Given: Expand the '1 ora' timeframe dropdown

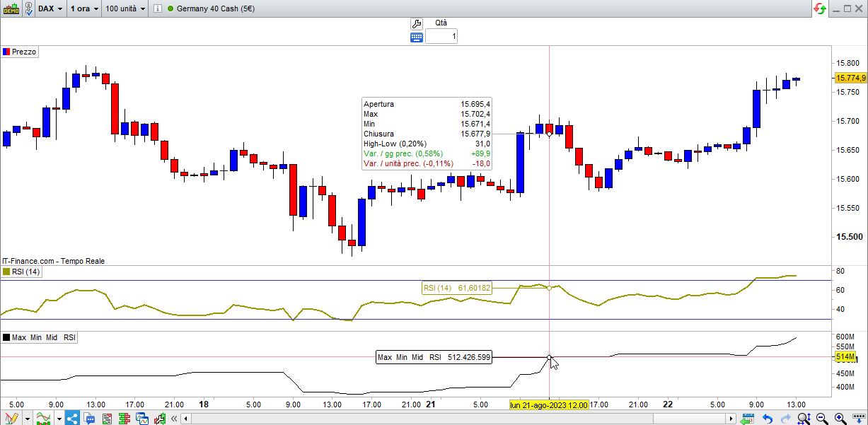Looking at the screenshot, I should pyautogui.click(x=84, y=9).
